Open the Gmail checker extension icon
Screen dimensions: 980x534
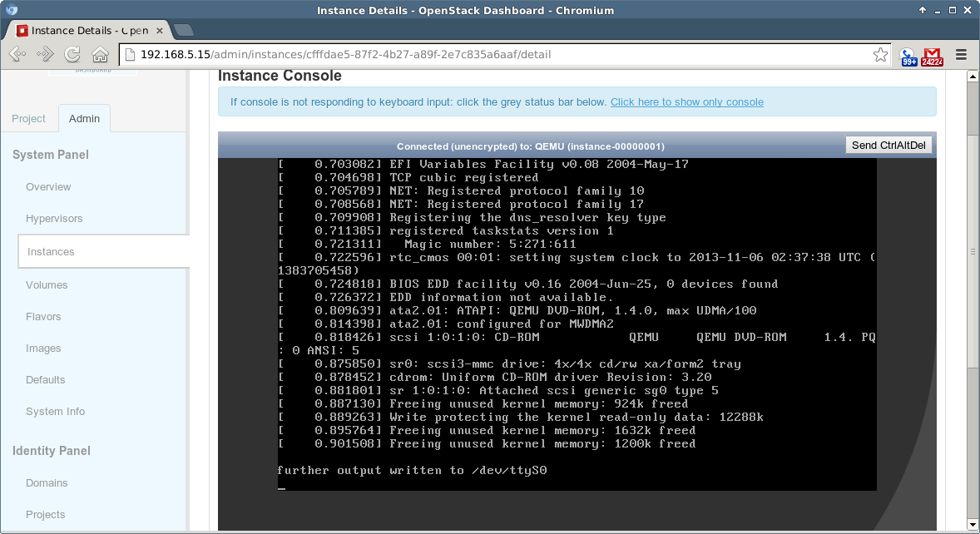pyautogui.click(x=933, y=56)
